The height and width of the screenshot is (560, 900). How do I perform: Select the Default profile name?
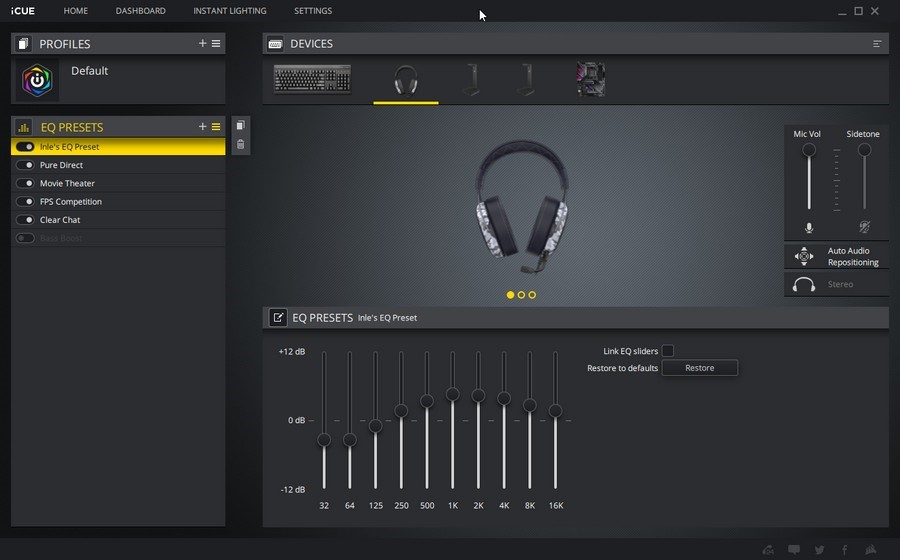(x=90, y=71)
